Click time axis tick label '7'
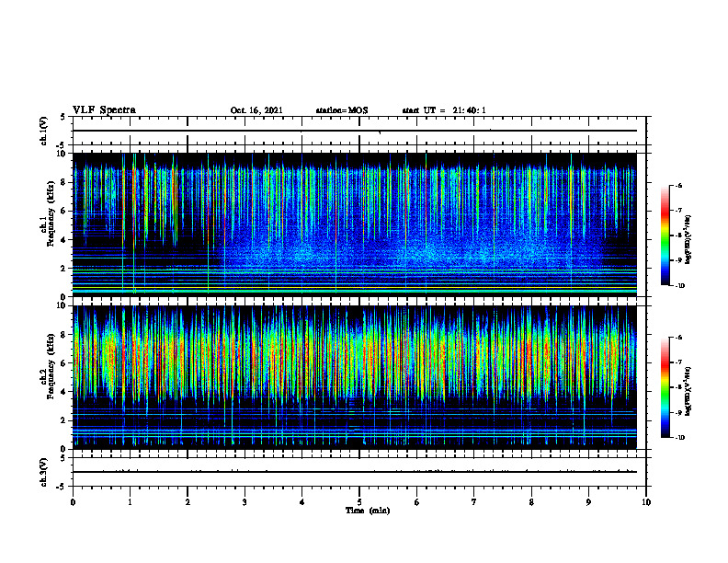The height and width of the screenshot is (563, 728). click(474, 502)
